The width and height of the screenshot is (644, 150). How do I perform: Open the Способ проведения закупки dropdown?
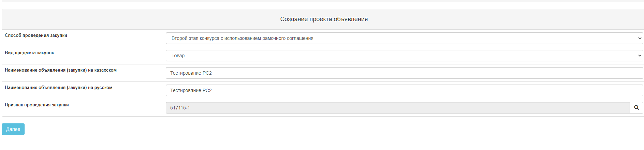tap(404, 38)
